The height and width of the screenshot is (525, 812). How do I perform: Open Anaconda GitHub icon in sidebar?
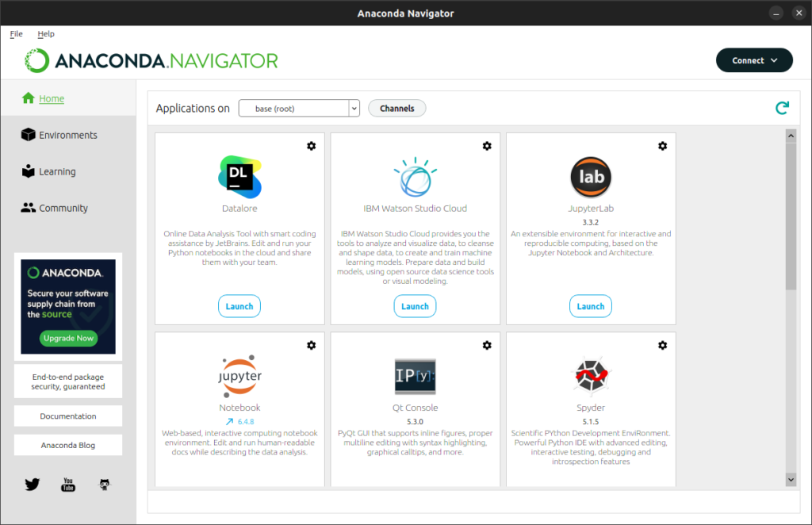[x=105, y=484]
